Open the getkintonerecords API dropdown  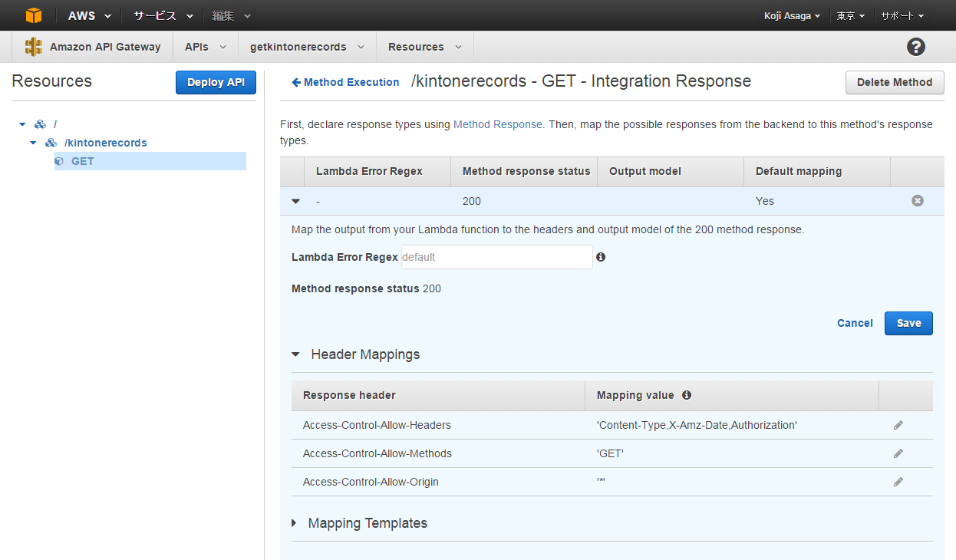pyautogui.click(x=306, y=46)
